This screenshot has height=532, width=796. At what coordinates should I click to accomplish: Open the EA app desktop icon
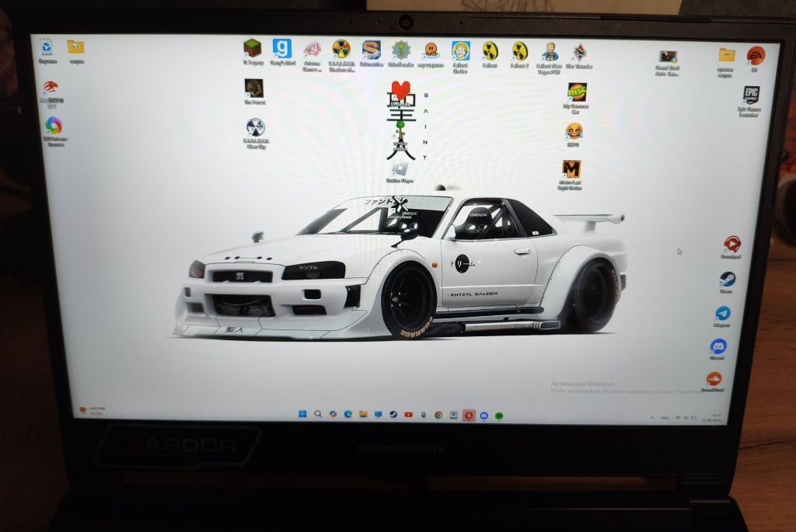[756, 57]
